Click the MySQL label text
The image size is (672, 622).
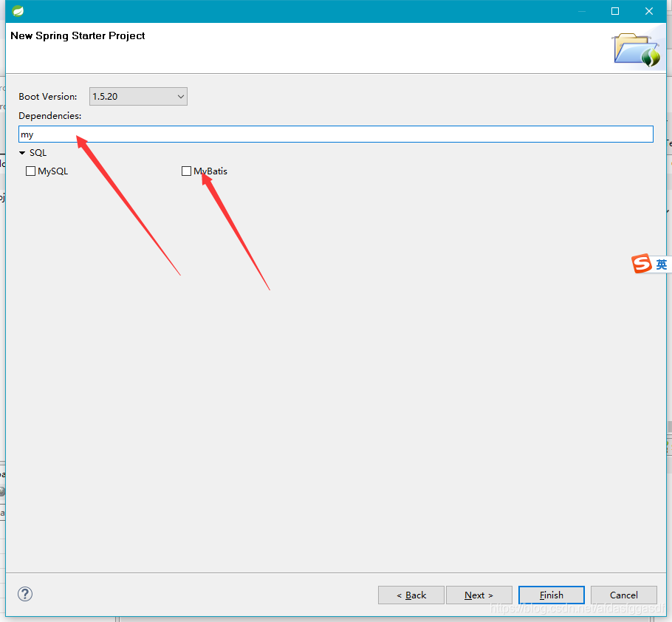(x=52, y=171)
